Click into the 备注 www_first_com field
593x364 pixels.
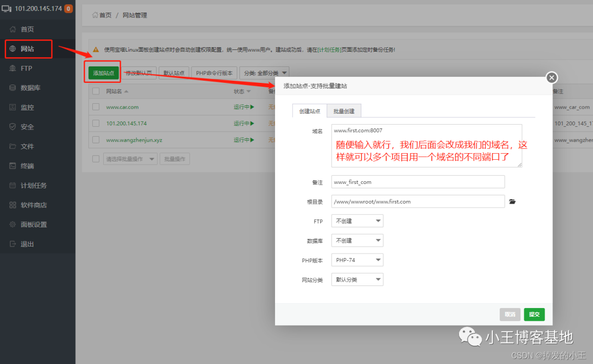[418, 182]
